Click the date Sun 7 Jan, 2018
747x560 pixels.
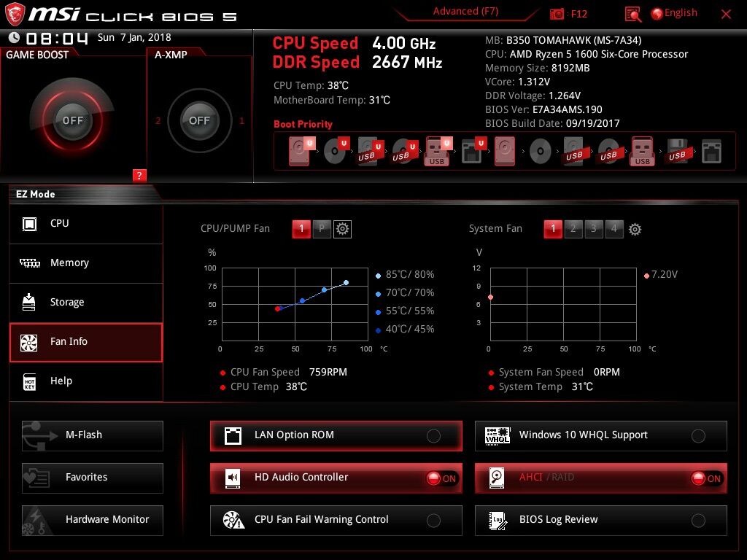coord(134,37)
